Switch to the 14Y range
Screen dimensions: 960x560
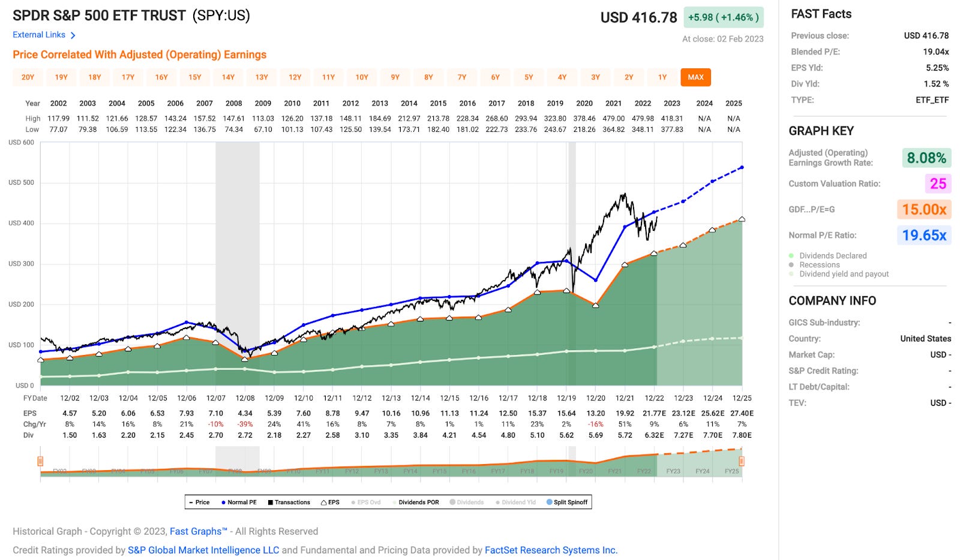tap(229, 77)
